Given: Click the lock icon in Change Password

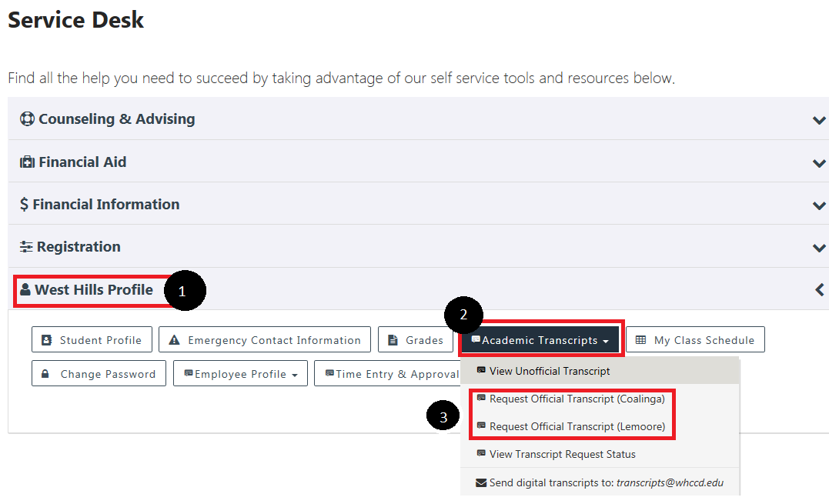Looking at the screenshot, I should 45,373.
